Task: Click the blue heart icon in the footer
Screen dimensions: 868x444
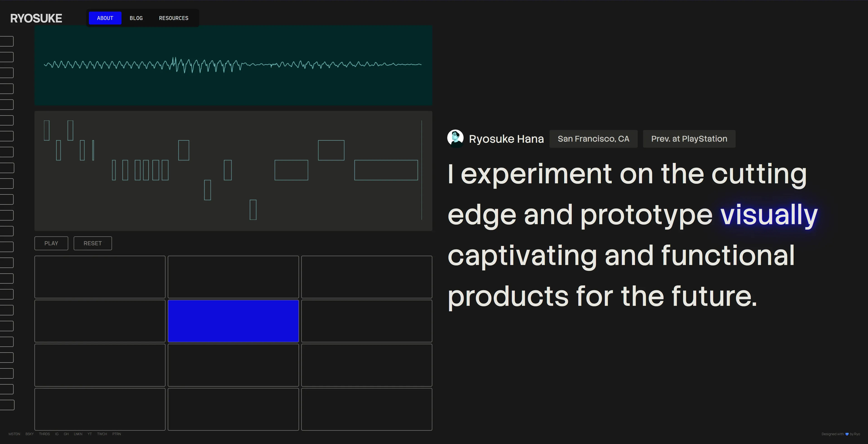Action: 847,434
